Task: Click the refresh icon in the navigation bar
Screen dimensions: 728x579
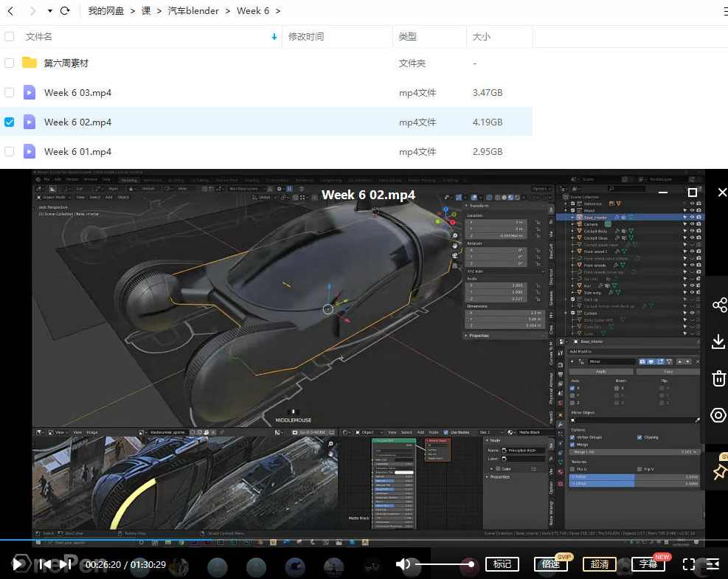Action: click(x=65, y=11)
